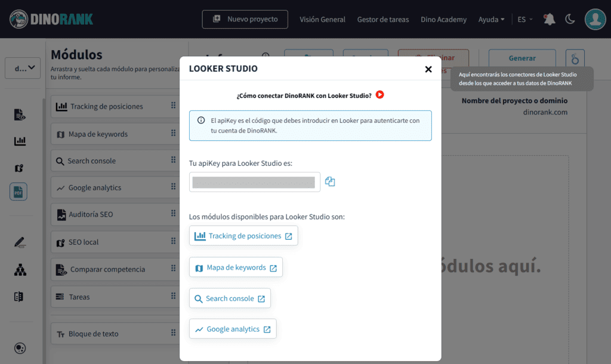Expand the Ayuda dropdown
Image resolution: width=611 pixels, height=364 pixels.
click(492, 20)
